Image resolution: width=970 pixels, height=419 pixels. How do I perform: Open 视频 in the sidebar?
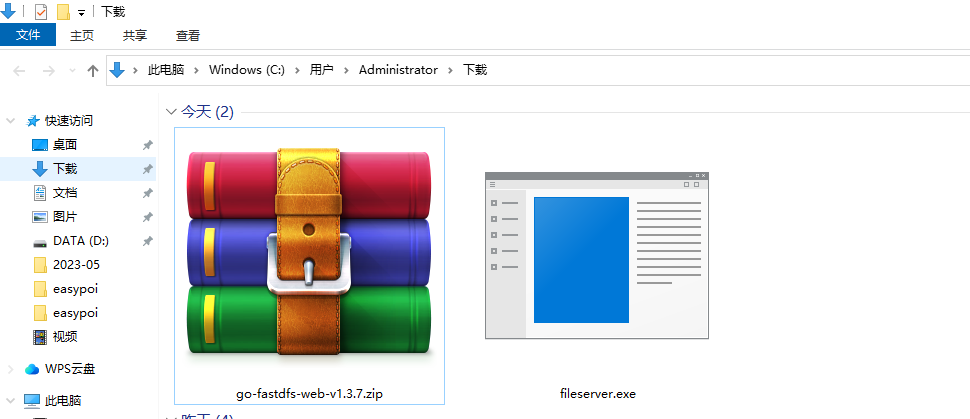coord(65,337)
